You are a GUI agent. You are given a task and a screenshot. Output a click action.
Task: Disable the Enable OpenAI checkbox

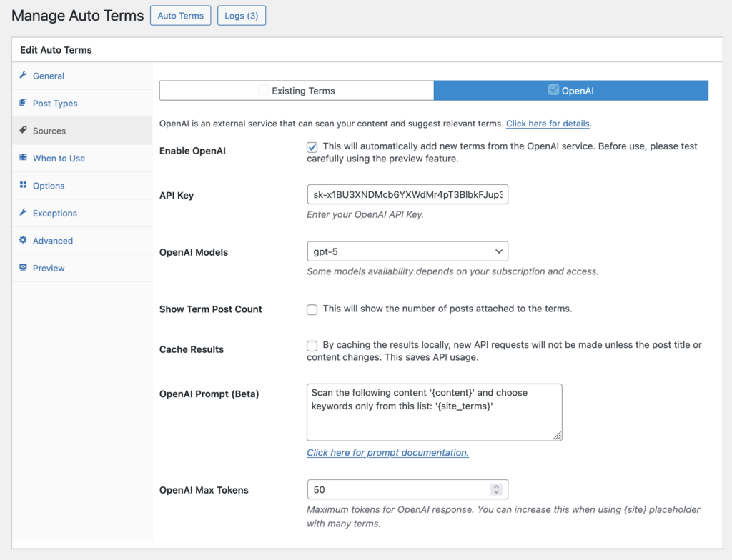312,148
